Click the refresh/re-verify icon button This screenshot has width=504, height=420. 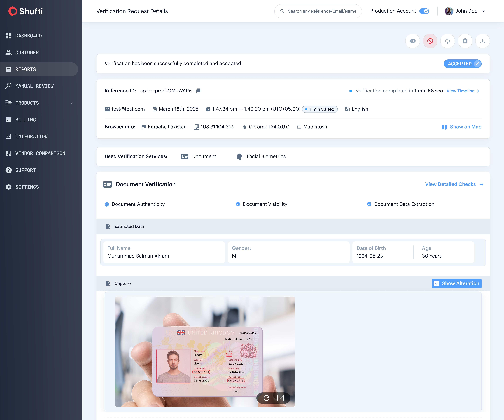point(448,41)
